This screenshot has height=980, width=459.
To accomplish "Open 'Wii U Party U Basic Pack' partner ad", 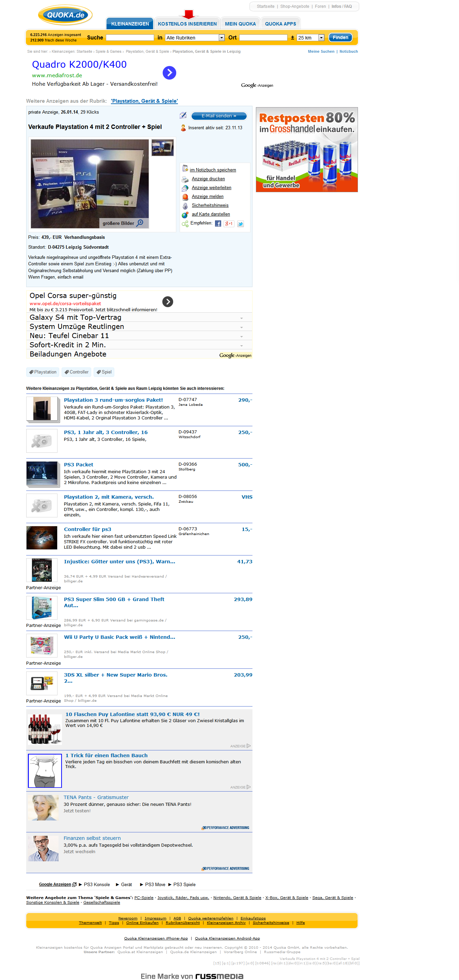I will [119, 637].
